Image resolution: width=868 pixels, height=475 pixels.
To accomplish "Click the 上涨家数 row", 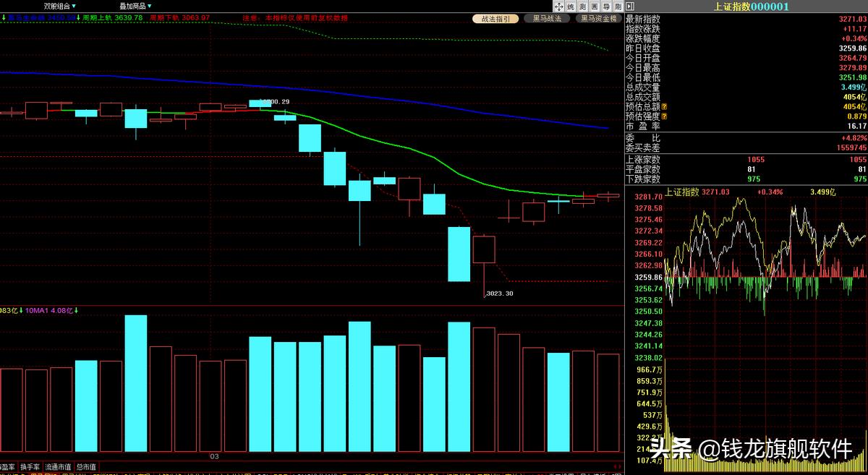I will pyautogui.click(x=746, y=159).
